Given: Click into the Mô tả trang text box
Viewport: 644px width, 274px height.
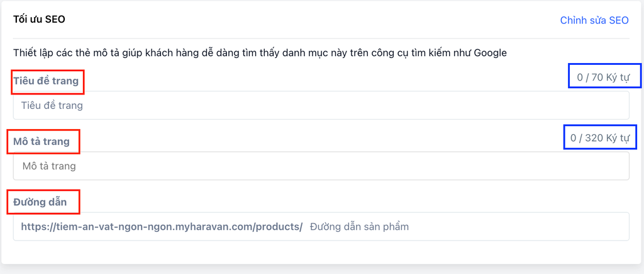Looking at the screenshot, I should pos(321,166).
